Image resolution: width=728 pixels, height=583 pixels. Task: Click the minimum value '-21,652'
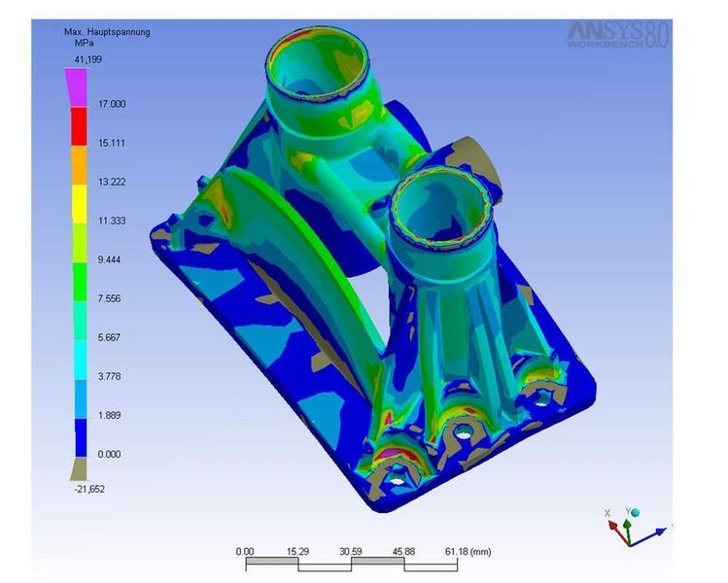89,490
